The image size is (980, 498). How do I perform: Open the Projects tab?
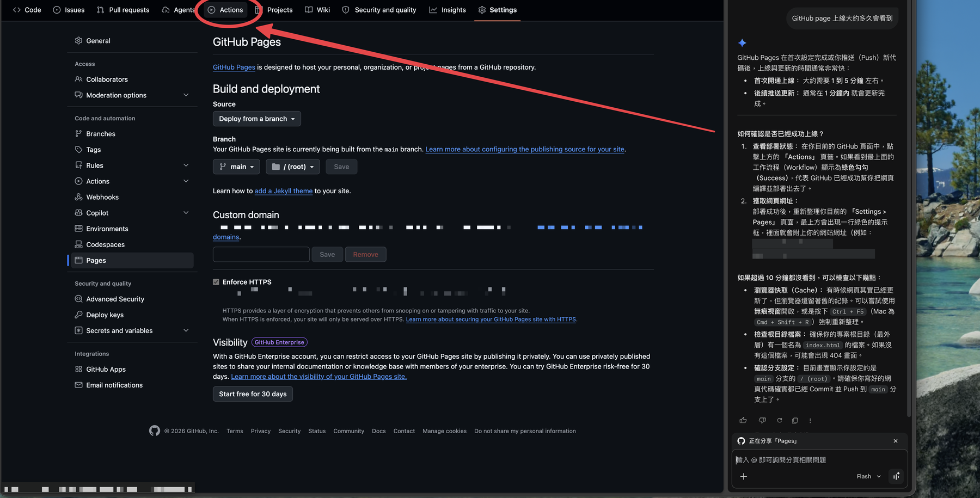tap(274, 10)
